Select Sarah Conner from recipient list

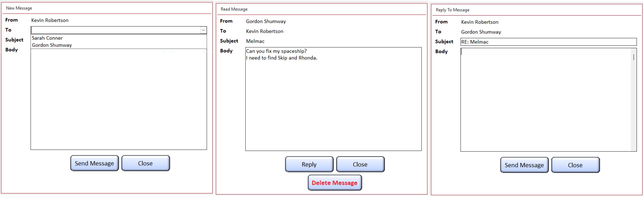click(47, 38)
